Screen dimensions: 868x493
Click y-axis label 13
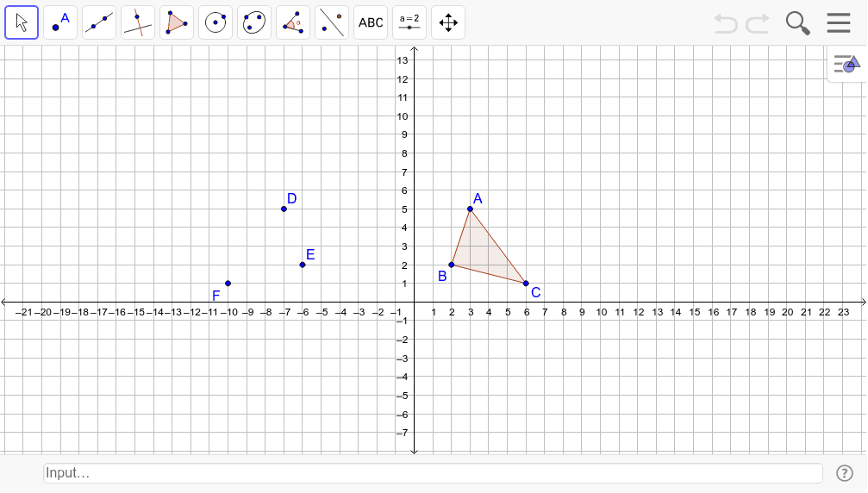point(403,60)
